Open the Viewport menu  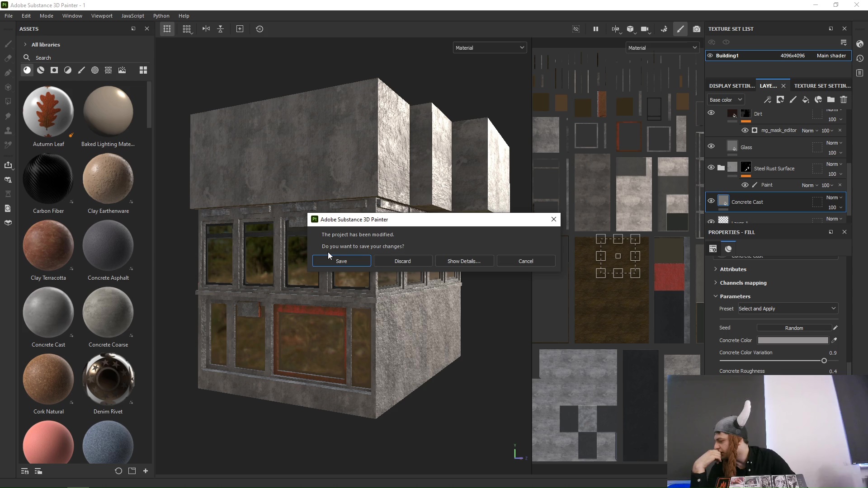[102, 16]
